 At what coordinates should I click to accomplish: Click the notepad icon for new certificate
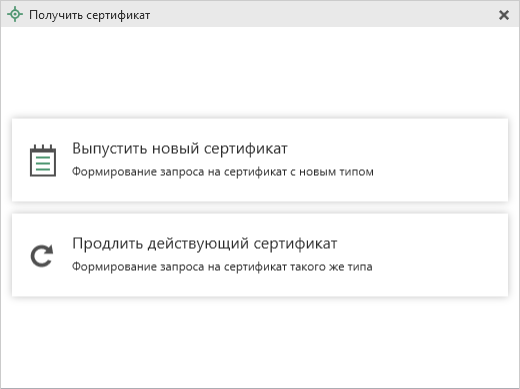[x=43, y=160]
